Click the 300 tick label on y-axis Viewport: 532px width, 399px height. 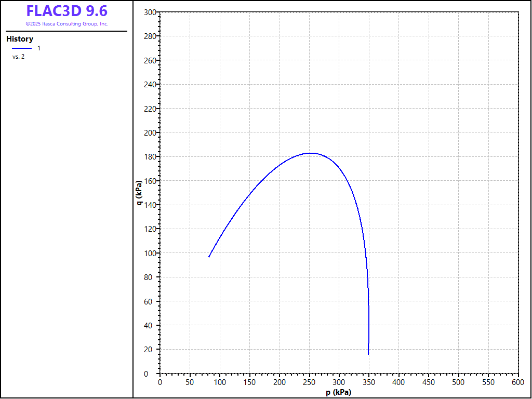point(150,12)
